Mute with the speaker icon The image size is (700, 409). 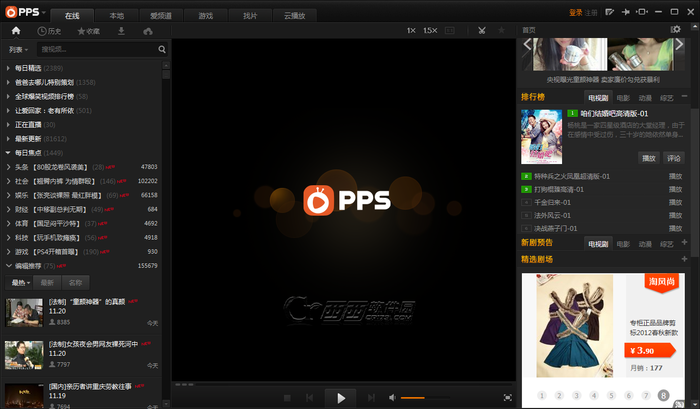tap(392, 397)
